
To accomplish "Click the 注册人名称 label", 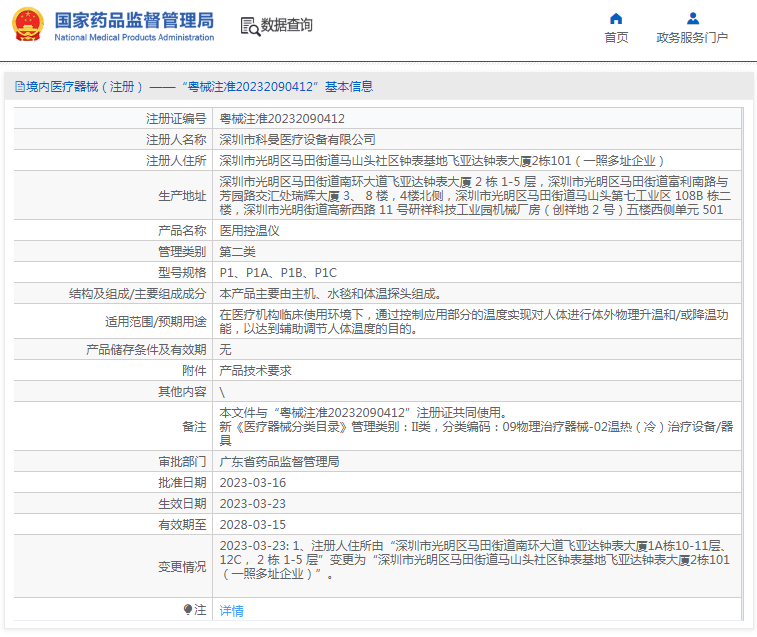I will 177,140.
